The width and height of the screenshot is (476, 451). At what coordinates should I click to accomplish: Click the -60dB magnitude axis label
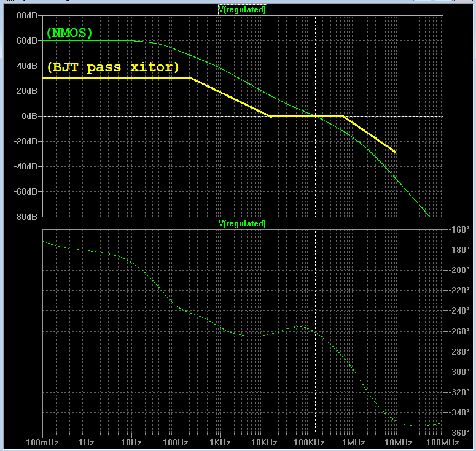[26, 191]
